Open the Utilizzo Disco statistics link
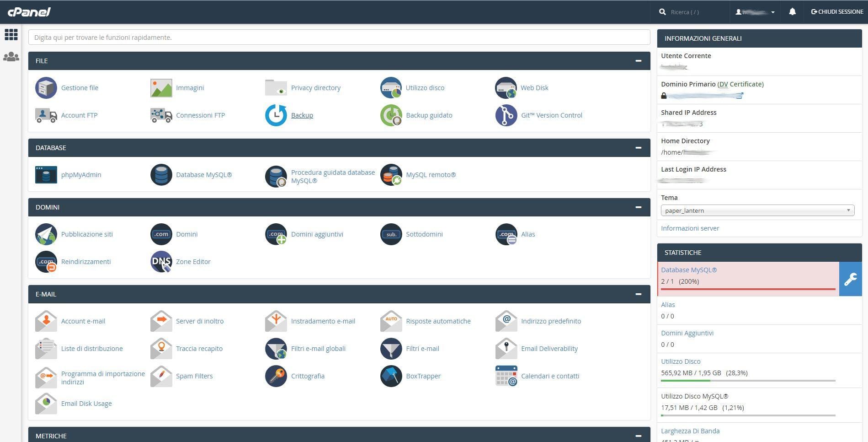The image size is (868, 442). pos(681,361)
